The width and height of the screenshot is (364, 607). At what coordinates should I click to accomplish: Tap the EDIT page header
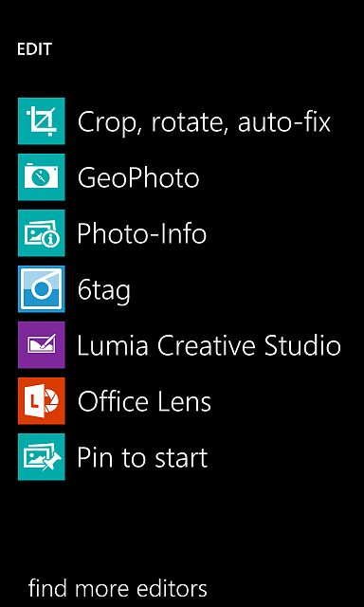click(34, 49)
